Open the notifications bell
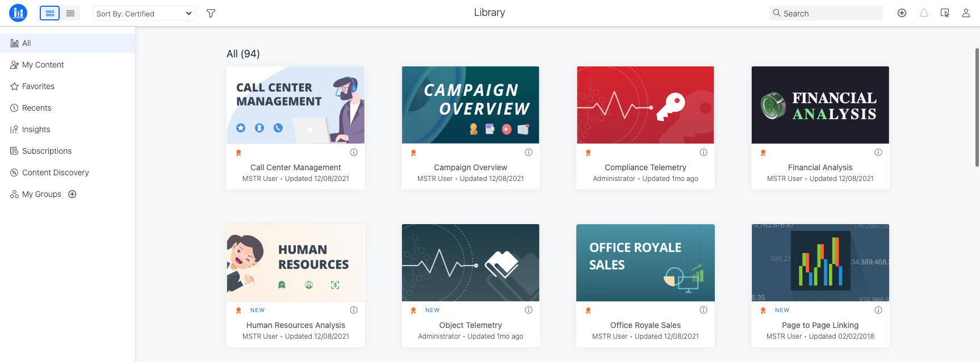 pyautogui.click(x=924, y=13)
